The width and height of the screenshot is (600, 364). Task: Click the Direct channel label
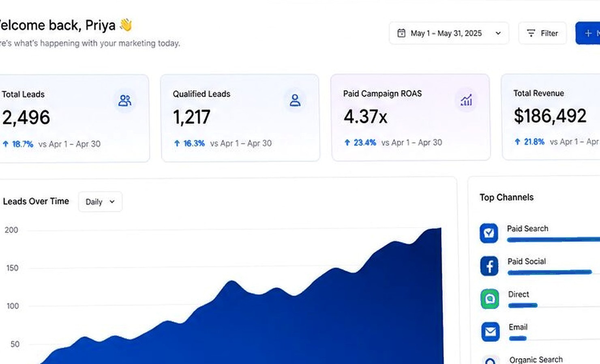pos(519,294)
